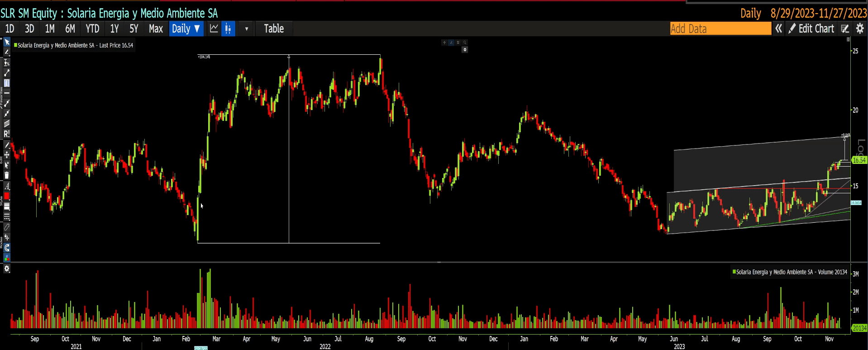868x350 pixels.
Task: Select the YTD range
Action: point(92,29)
